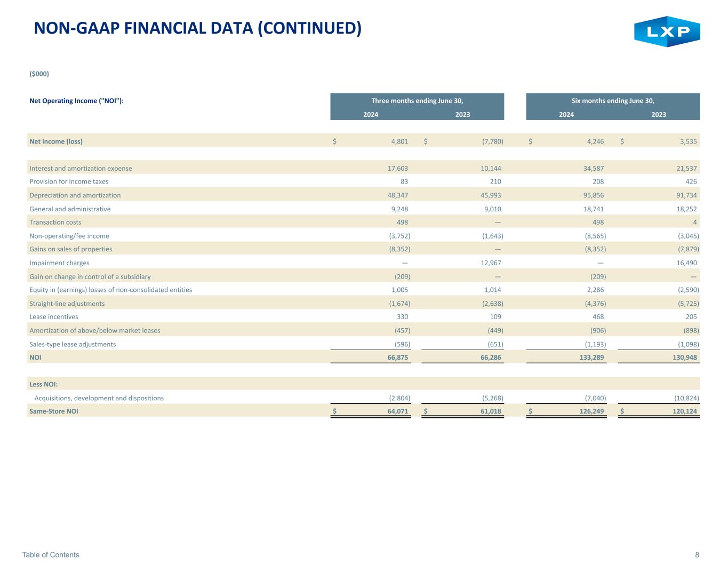Select the Acquisitions, development and dispositions label
728x563 pixels.
click(99, 398)
